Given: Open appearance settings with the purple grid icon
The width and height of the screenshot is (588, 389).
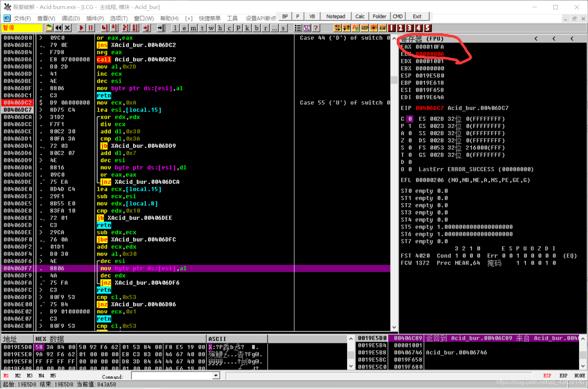Looking at the screenshot, I should [307, 28].
